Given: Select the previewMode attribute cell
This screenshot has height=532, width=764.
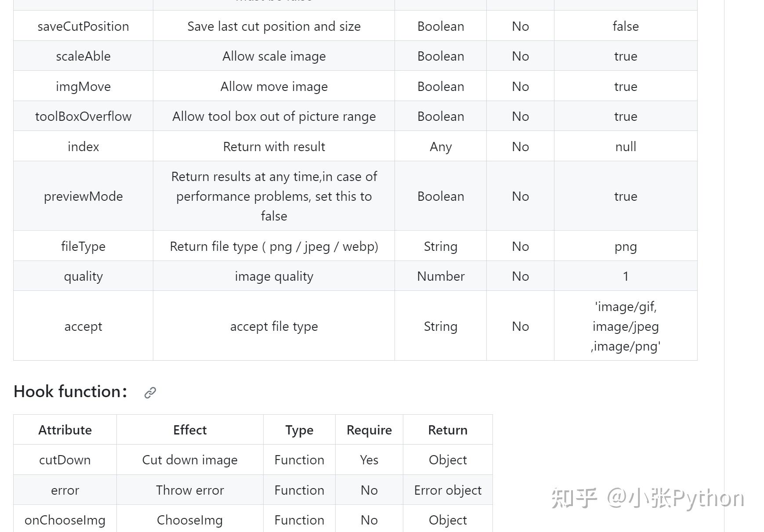Looking at the screenshot, I should (x=83, y=196).
